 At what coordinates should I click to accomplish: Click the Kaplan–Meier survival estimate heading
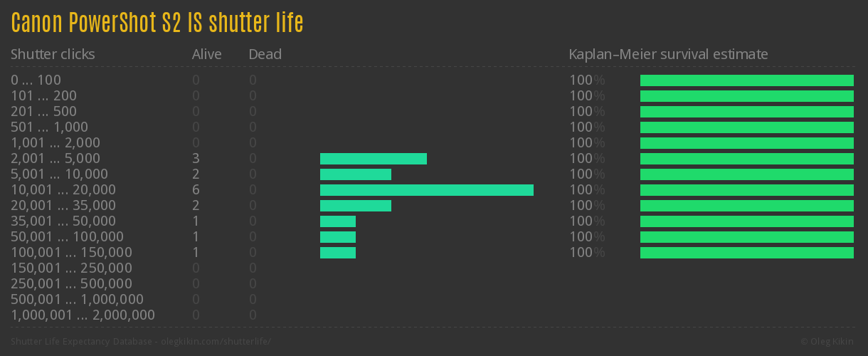point(668,54)
